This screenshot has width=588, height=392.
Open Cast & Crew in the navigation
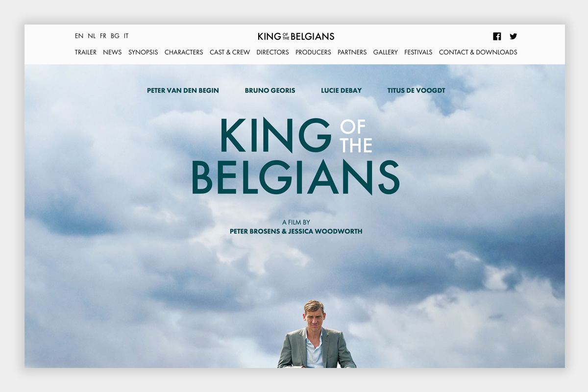[230, 52]
